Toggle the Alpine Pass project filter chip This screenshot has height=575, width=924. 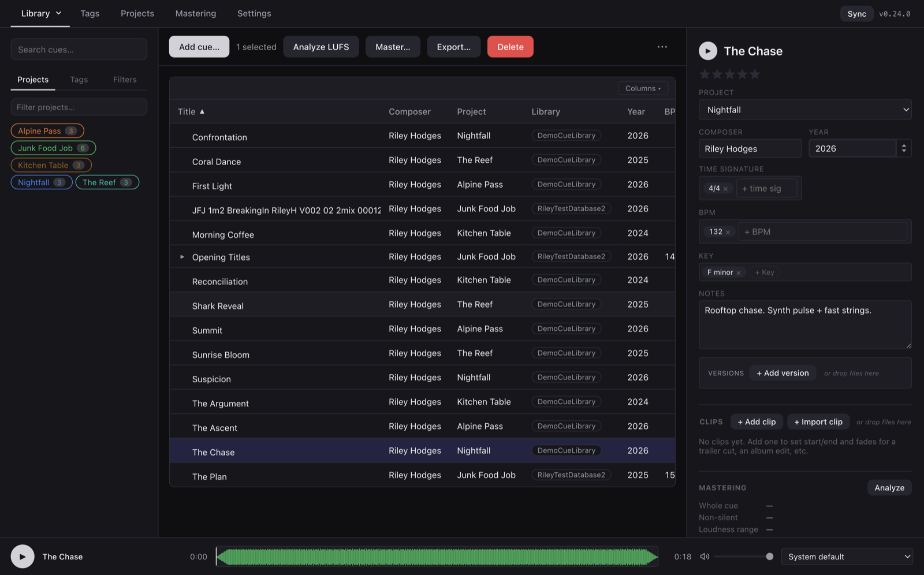coord(47,131)
